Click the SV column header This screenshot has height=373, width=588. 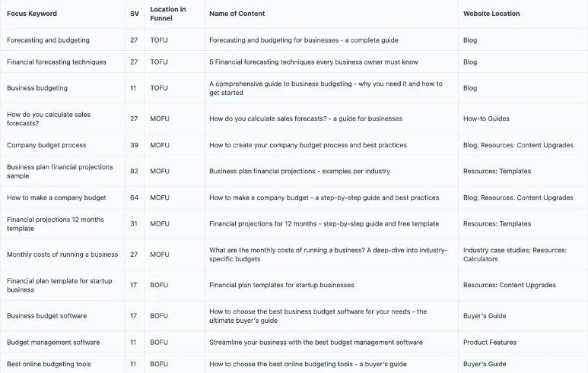[135, 14]
